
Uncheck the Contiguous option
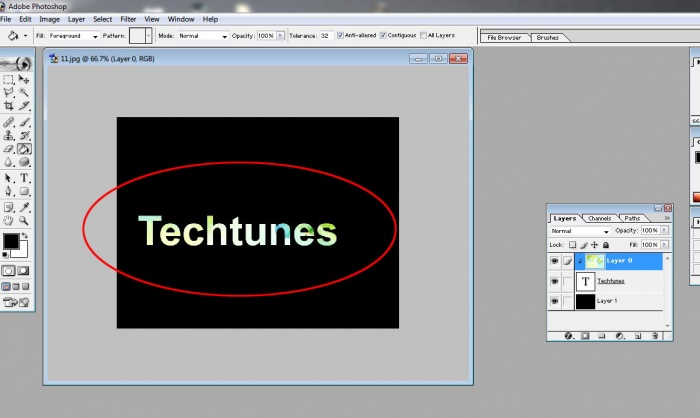click(x=381, y=35)
